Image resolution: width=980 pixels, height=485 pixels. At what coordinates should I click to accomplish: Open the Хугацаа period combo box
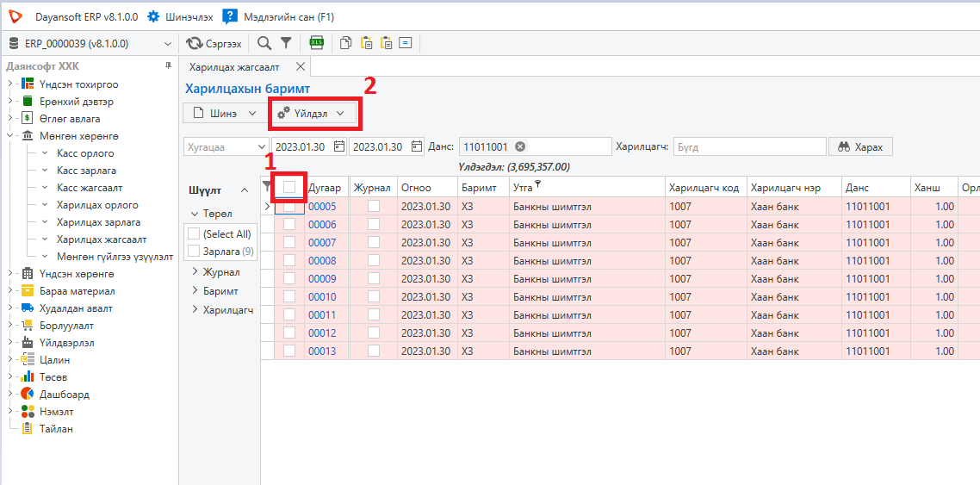click(226, 146)
